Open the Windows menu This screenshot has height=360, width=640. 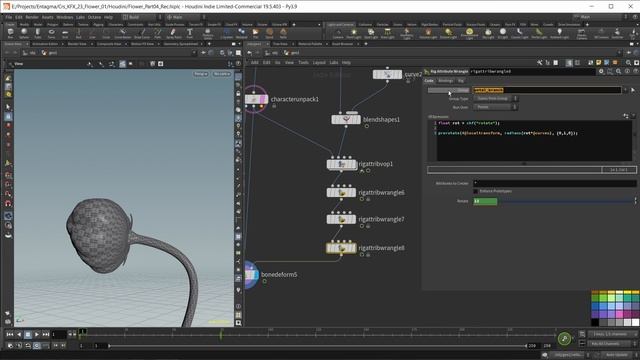pos(64,17)
